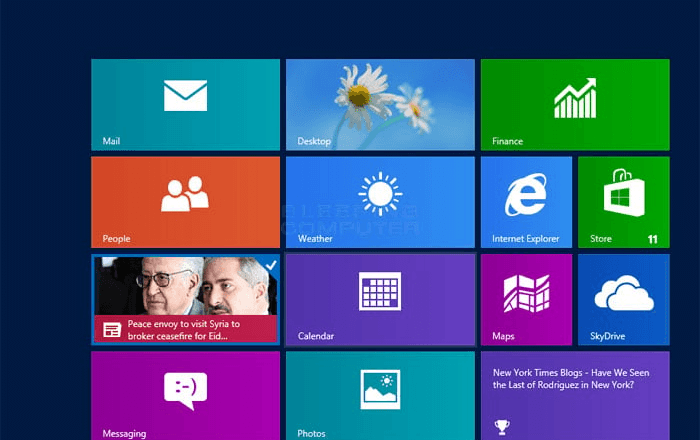Open the People contacts icon
Image resolution: width=700 pixels, height=440 pixels.
coord(185,194)
